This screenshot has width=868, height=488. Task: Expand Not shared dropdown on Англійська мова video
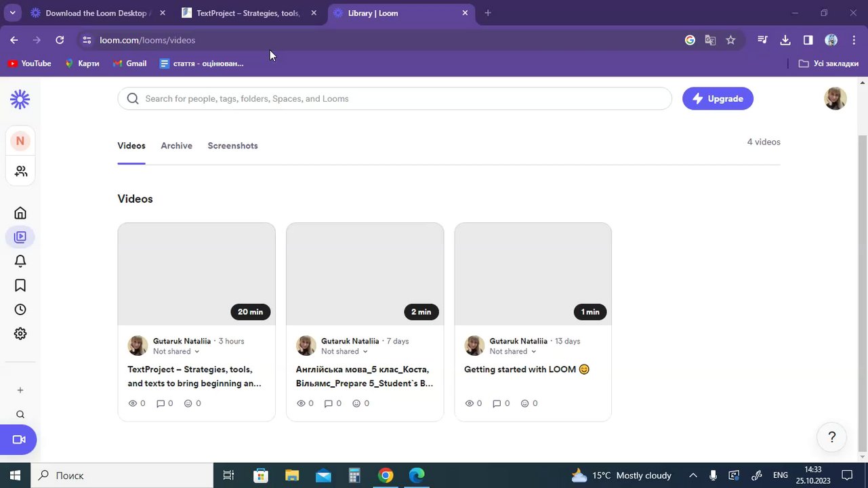coord(345,351)
